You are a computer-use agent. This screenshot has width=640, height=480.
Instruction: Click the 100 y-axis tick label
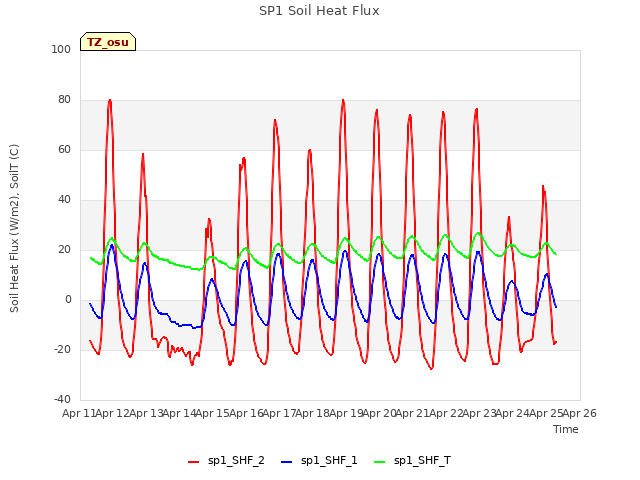[x=61, y=49]
